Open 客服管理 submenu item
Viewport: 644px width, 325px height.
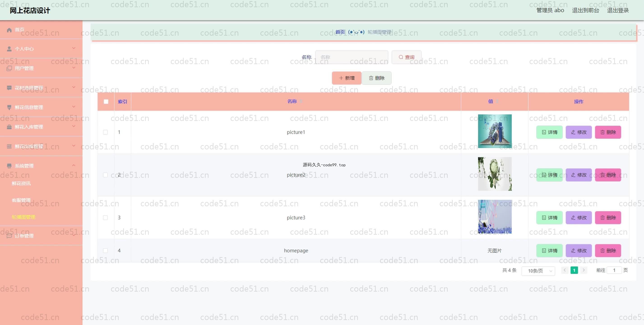coord(21,200)
